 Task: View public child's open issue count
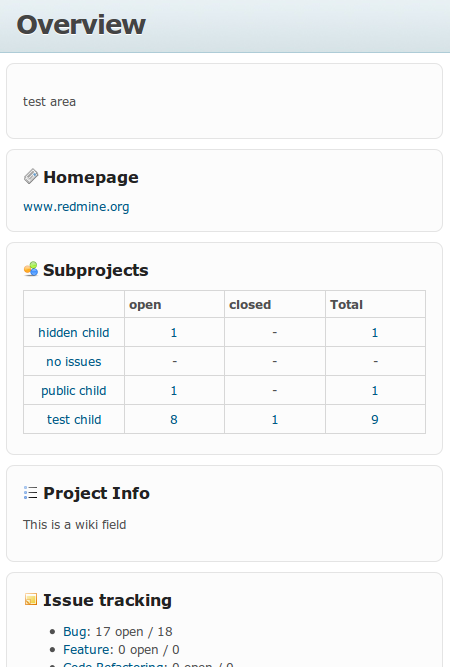tap(174, 391)
